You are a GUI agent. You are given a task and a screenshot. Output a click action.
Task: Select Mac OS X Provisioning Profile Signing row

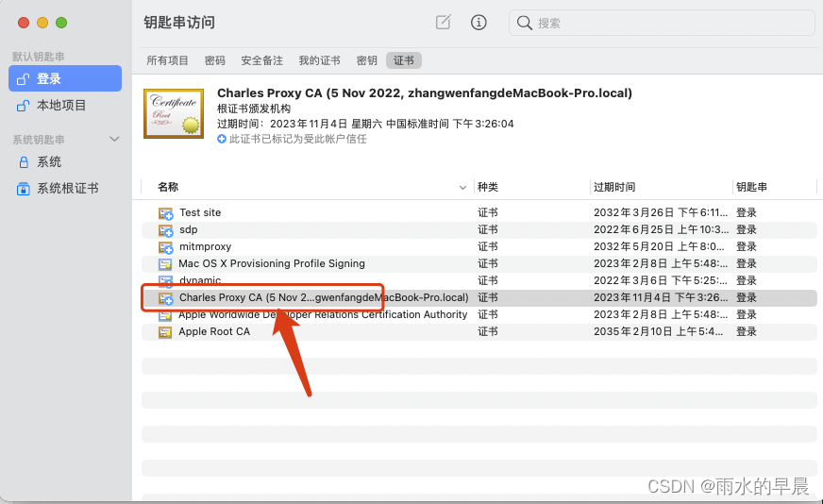pos(479,263)
